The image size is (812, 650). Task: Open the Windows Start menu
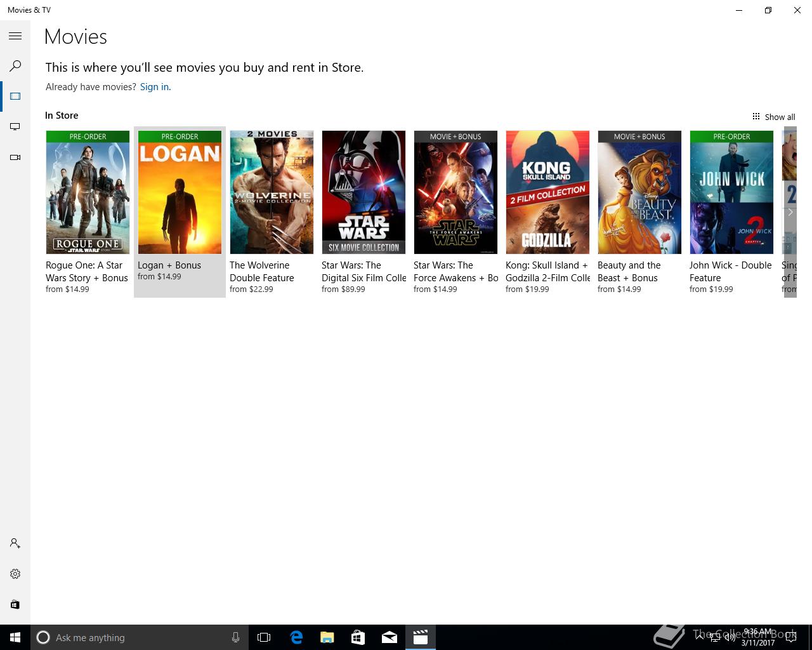[x=15, y=637]
